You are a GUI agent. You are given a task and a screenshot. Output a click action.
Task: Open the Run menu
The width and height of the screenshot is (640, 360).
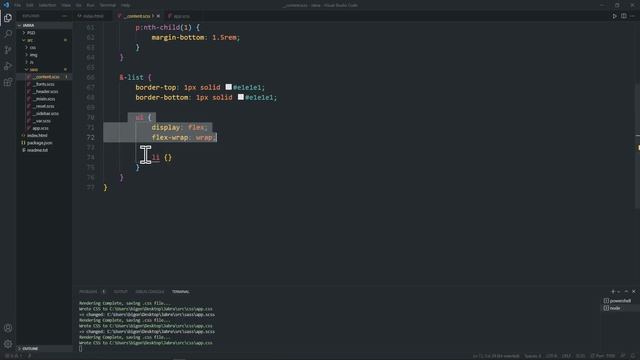coord(90,5)
